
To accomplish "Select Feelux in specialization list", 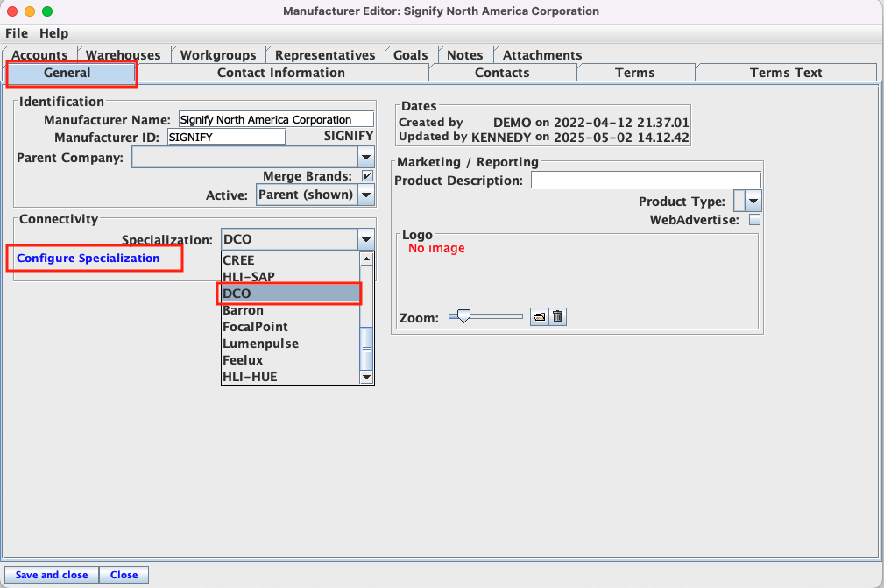I will pyautogui.click(x=290, y=360).
